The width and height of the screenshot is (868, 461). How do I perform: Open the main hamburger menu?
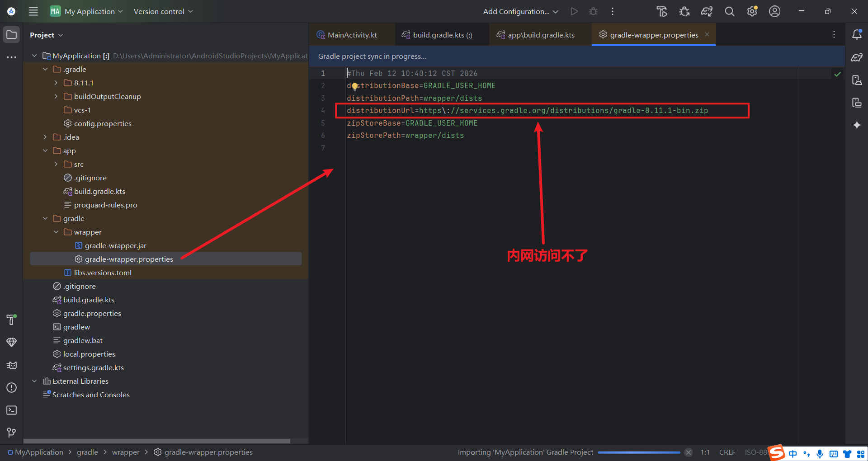(x=33, y=11)
